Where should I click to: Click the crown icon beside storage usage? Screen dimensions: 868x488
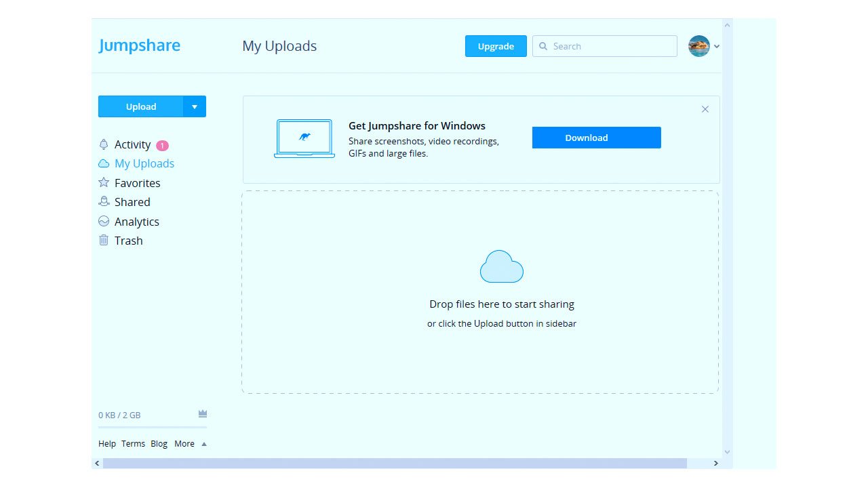coord(202,413)
